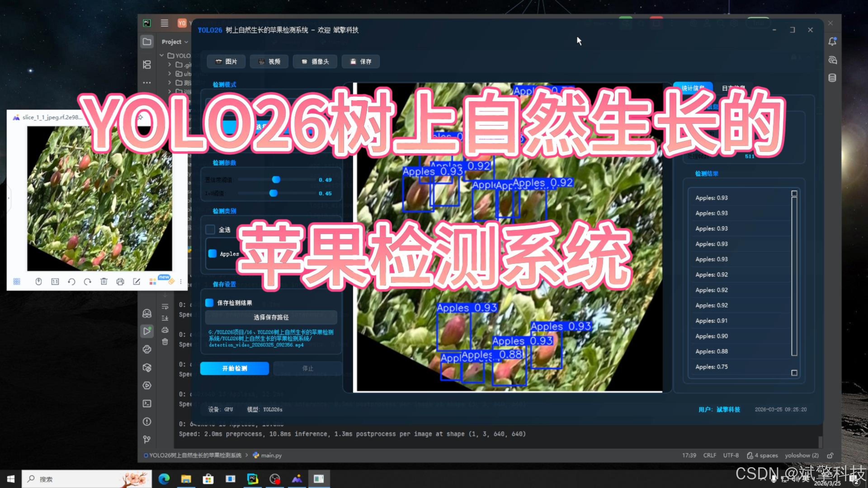
Task: Open the Terminal tool window
Action: [147, 404]
